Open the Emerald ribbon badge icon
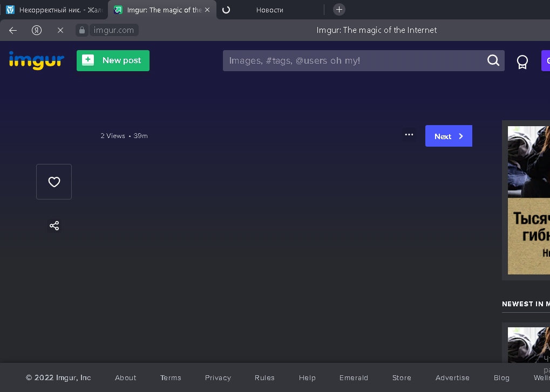550x392 pixels. (x=522, y=61)
